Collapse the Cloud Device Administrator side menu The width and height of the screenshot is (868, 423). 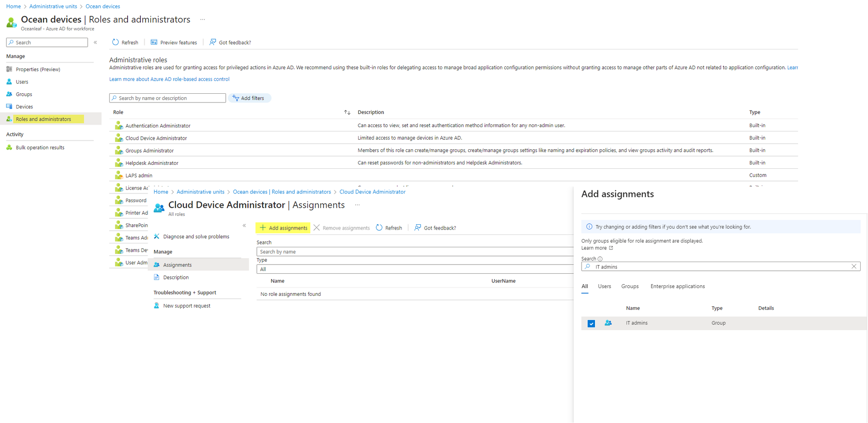tap(244, 226)
